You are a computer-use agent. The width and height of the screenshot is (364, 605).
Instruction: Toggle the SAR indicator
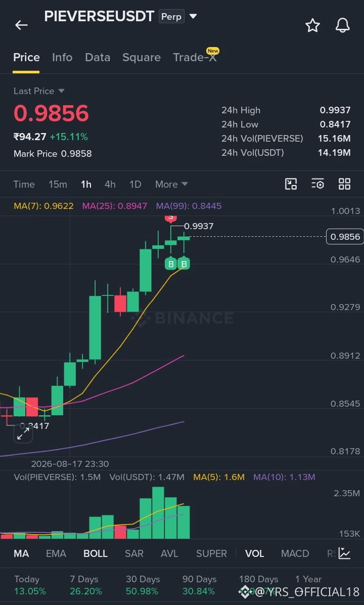(x=134, y=554)
